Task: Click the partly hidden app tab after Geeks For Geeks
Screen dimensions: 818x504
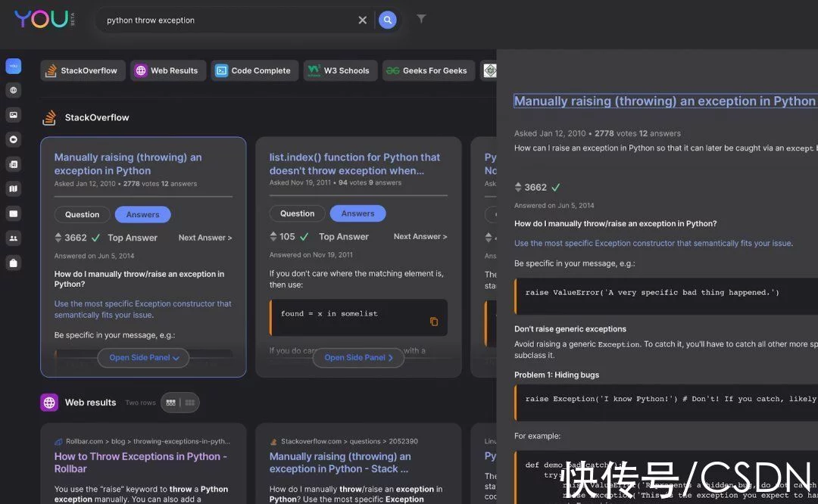Action: (489, 70)
